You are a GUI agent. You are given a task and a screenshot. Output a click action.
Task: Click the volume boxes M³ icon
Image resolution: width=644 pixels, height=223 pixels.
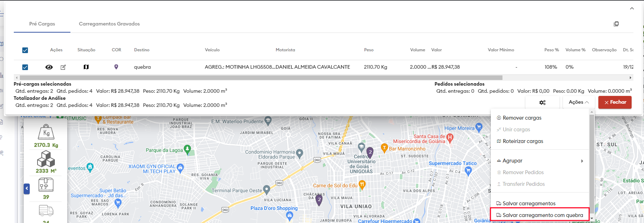point(46,159)
